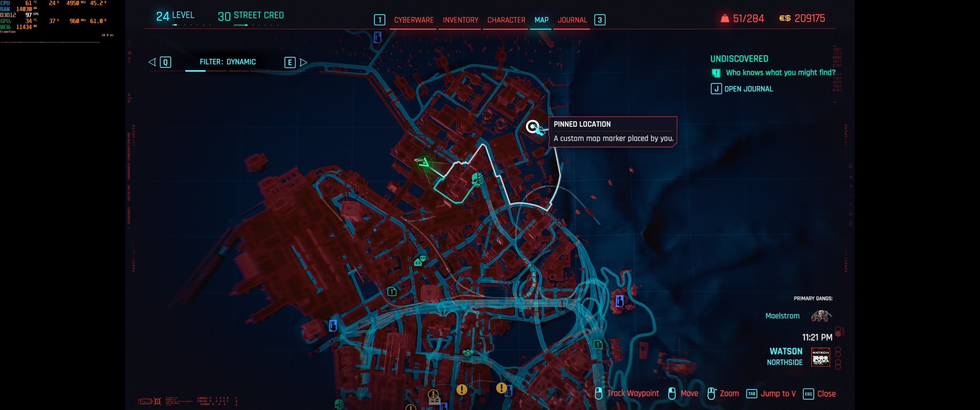The height and width of the screenshot is (410, 980).
Task: Click Track Waypoint label
Action: point(633,393)
